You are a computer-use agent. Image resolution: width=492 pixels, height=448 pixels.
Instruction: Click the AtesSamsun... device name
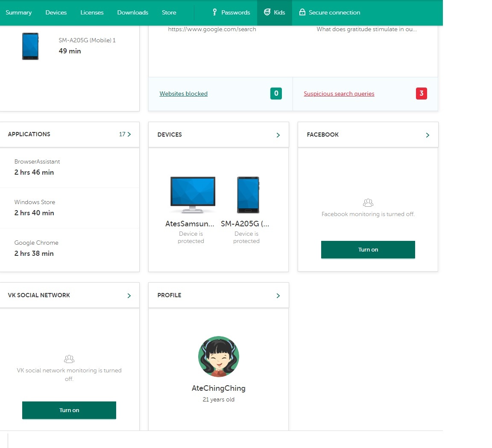coord(190,224)
